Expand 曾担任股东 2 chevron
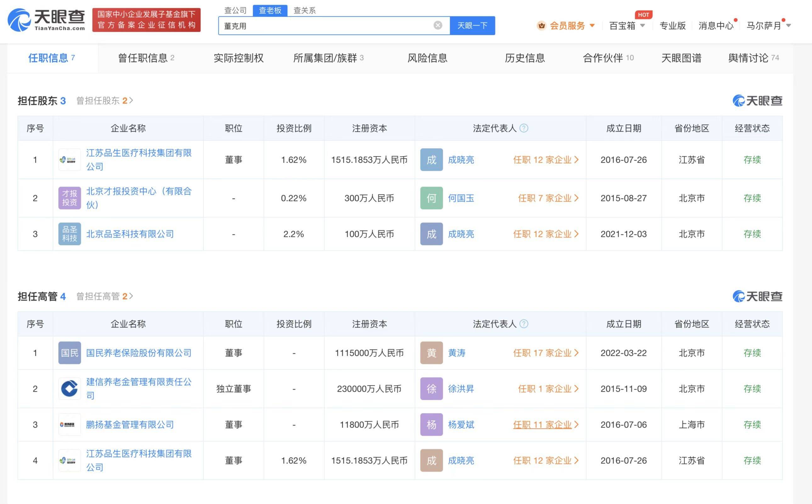This screenshot has height=504, width=812. click(131, 100)
